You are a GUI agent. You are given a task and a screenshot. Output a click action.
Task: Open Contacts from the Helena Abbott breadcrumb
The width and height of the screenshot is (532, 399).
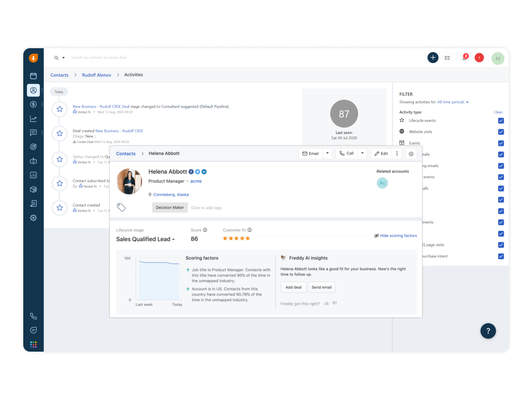tap(126, 153)
